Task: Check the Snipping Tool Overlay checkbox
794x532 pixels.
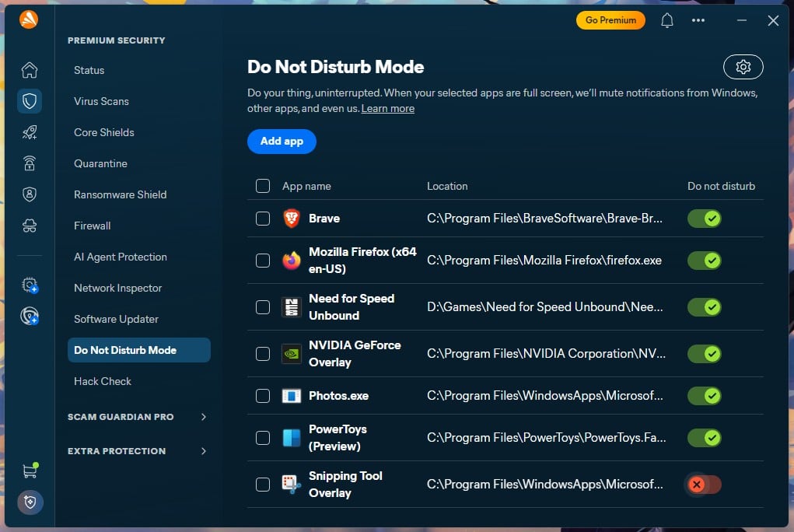Action: pyautogui.click(x=263, y=485)
